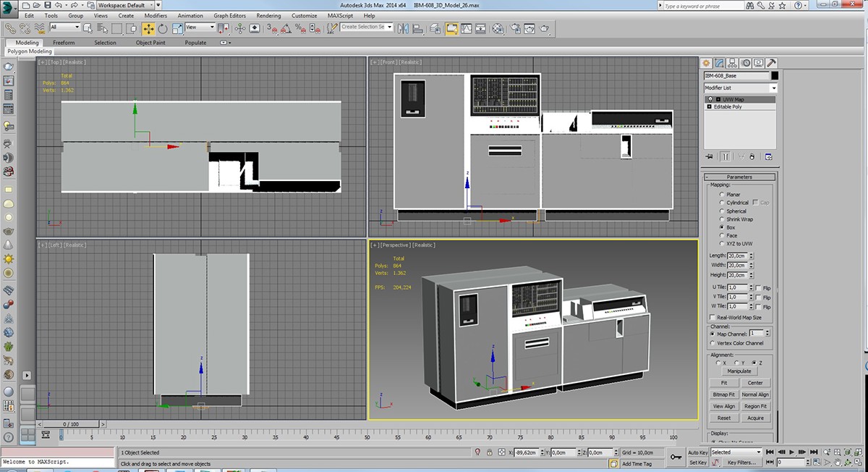
Task: Select Face mapping radio button
Action: click(x=721, y=235)
